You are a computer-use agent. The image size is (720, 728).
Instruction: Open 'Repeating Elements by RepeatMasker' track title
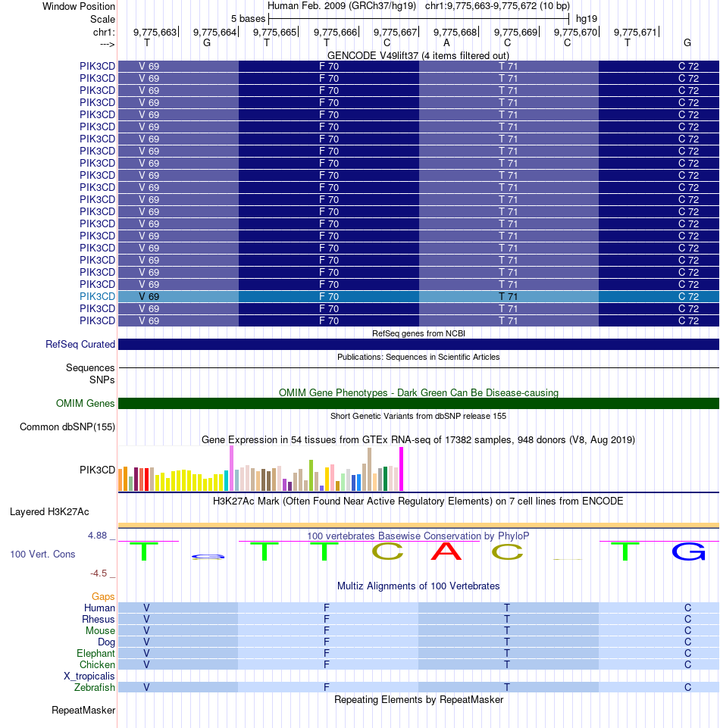pyautogui.click(x=418, y=700)
